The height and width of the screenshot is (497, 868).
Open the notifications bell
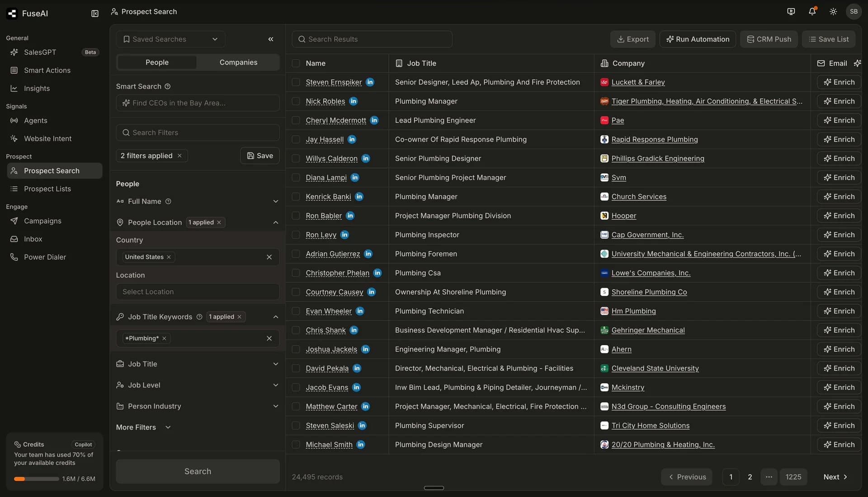pos(812,11)
